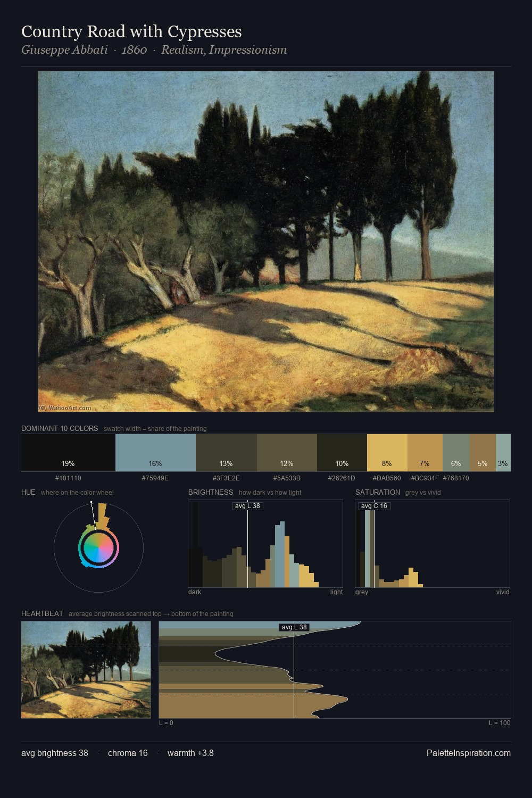Screen dimensions: 532x798
Task: Click the '#101110' hex code label
Action: coord(68,478)
